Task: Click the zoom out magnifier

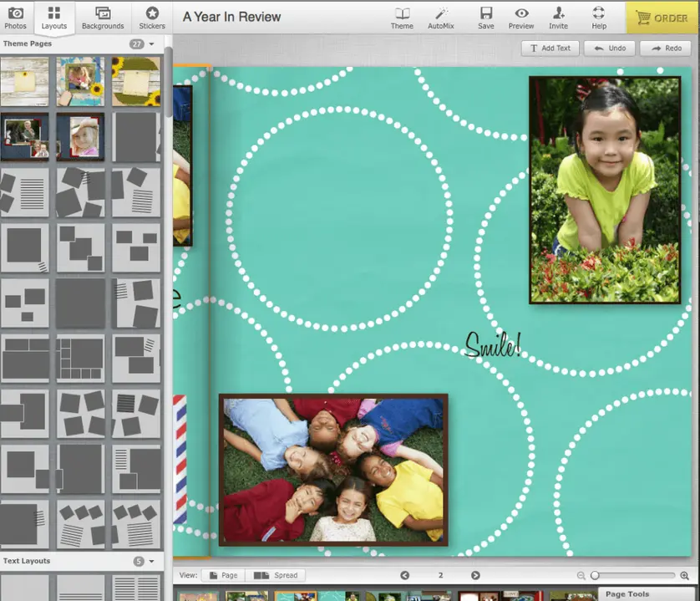Action: [581, 576]
